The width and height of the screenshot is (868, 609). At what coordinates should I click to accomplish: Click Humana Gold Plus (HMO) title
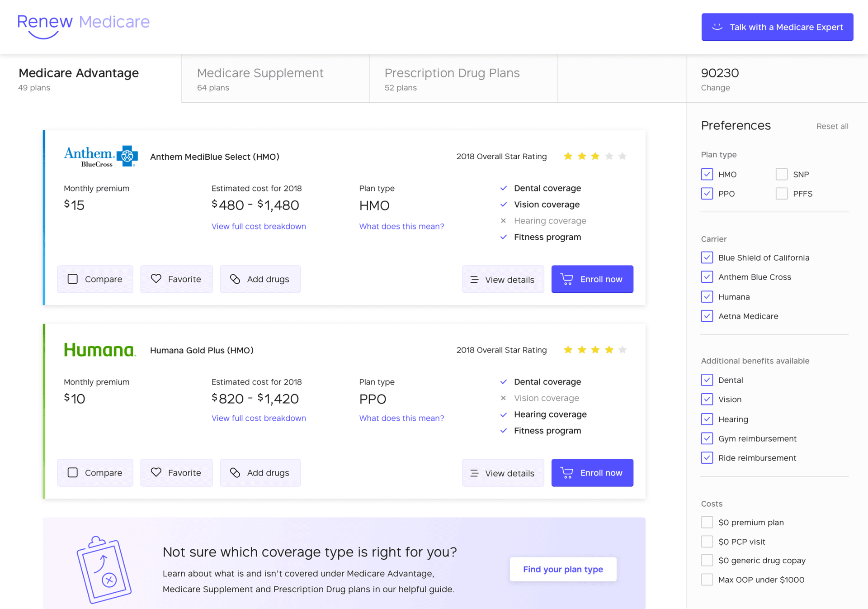202,350
